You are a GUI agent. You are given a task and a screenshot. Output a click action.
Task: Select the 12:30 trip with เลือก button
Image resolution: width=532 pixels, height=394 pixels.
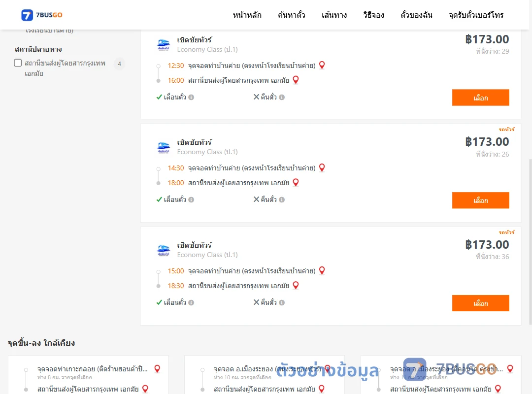pyautogui.click(x=480, y=98)
